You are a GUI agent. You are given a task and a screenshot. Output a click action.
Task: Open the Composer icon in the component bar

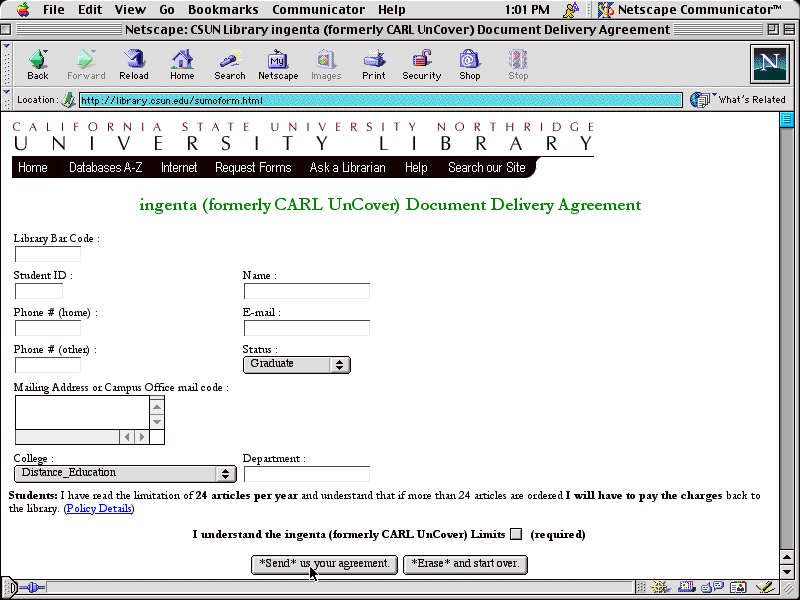coord(765,587)
